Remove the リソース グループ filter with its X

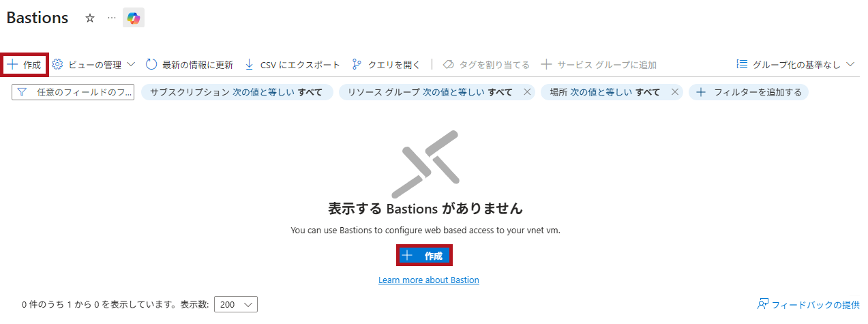pos(527,92)
